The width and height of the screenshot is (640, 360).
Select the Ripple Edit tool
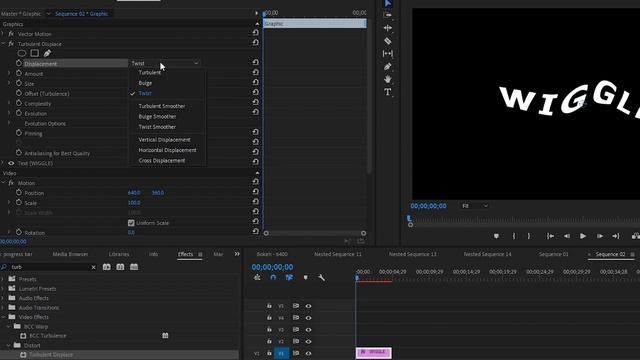coord(388,28)
